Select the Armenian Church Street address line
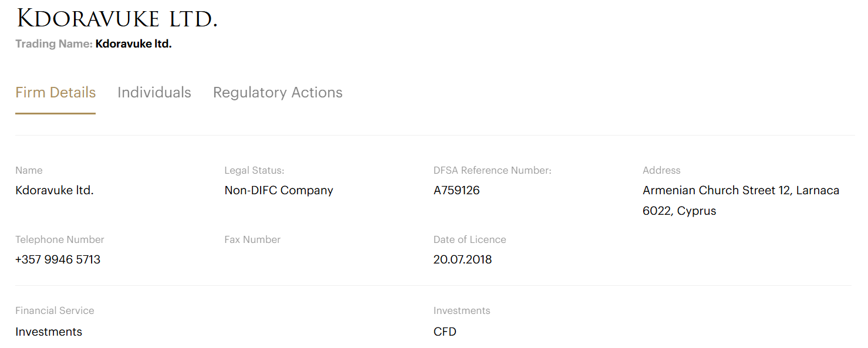This screenshot has width=868, height=348. pos(741,191)
